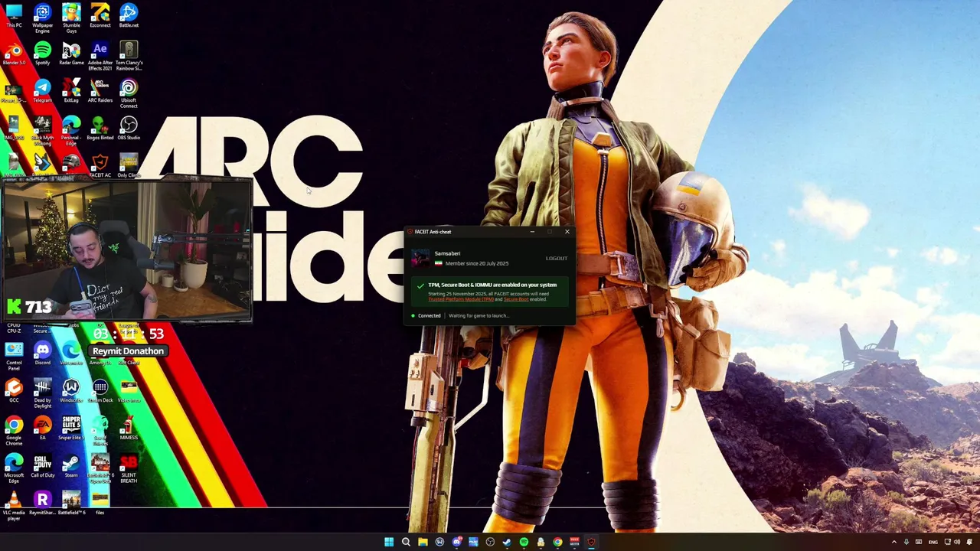This screenshot has width=980, height=551.
Task: Open Personal - Edge desktop shortcut
Action: coord(71,131)
